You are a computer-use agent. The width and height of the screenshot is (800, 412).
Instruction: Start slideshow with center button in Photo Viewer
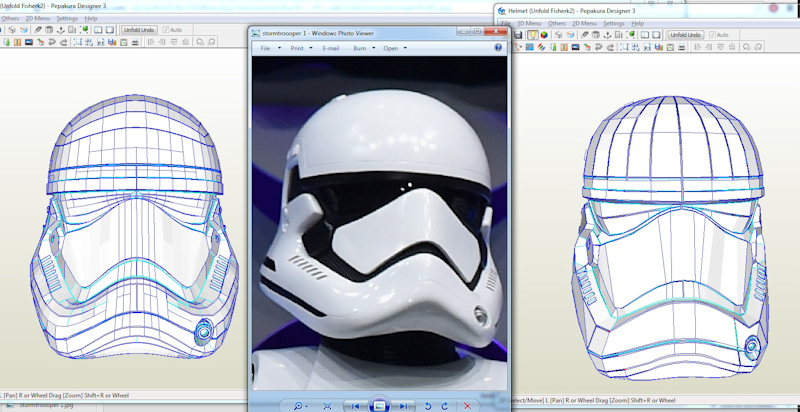[379, 405]
